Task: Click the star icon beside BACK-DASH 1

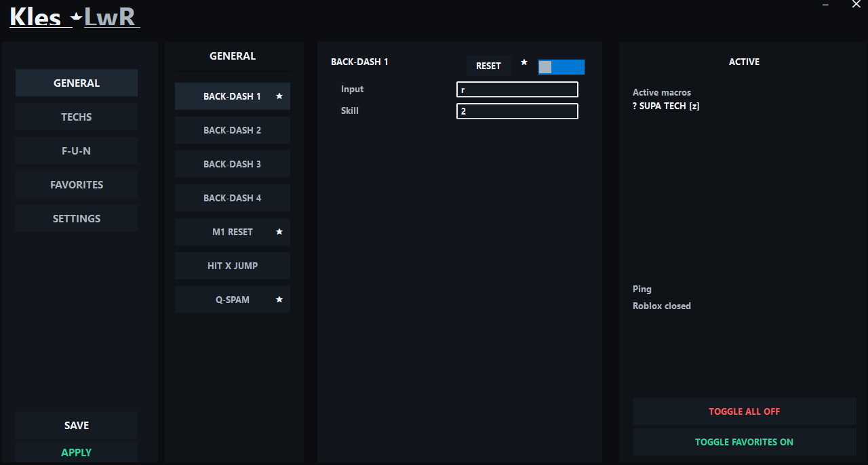Action: (279, 96)
